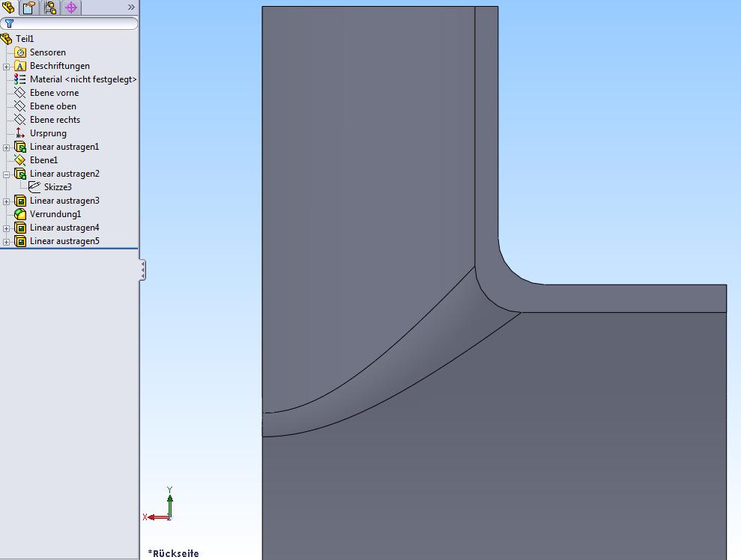
Task: Select Linear austragen4 label
Action: pos(64,228)
